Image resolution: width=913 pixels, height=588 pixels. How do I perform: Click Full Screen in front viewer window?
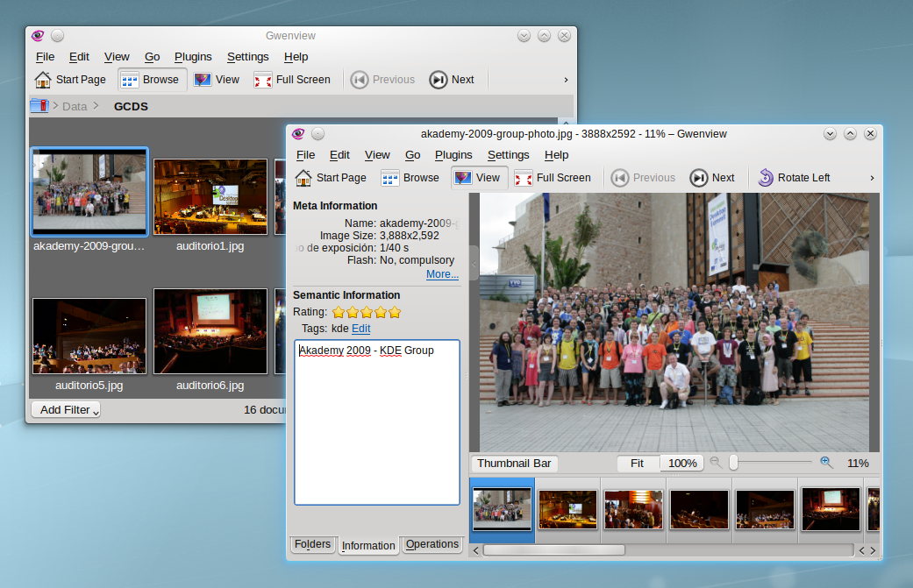coord(553,178)
